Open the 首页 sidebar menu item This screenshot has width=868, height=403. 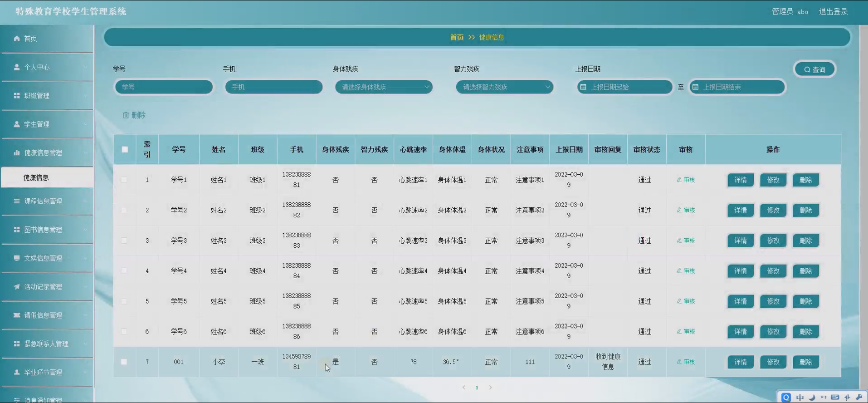pyautogui.click(x=47, y=39)
